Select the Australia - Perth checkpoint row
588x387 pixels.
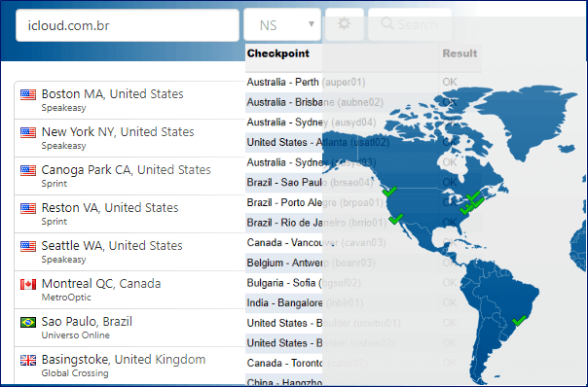pyautogui.click(x=363, y=82)
